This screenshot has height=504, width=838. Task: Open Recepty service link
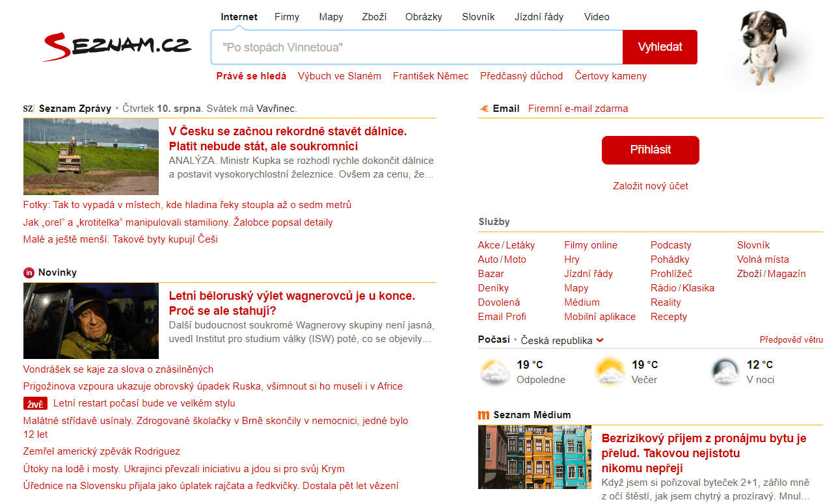669,317
